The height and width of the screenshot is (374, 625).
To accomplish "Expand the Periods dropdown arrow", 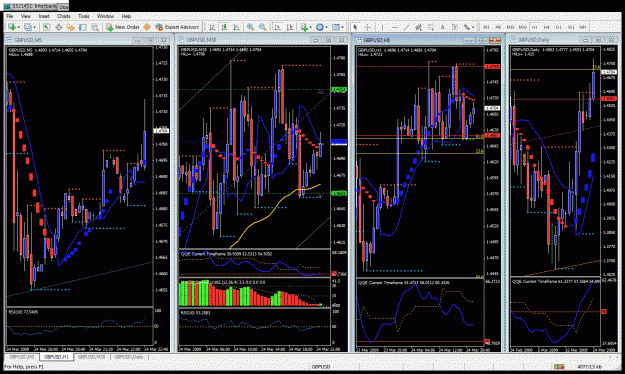I will coord(326,27).
